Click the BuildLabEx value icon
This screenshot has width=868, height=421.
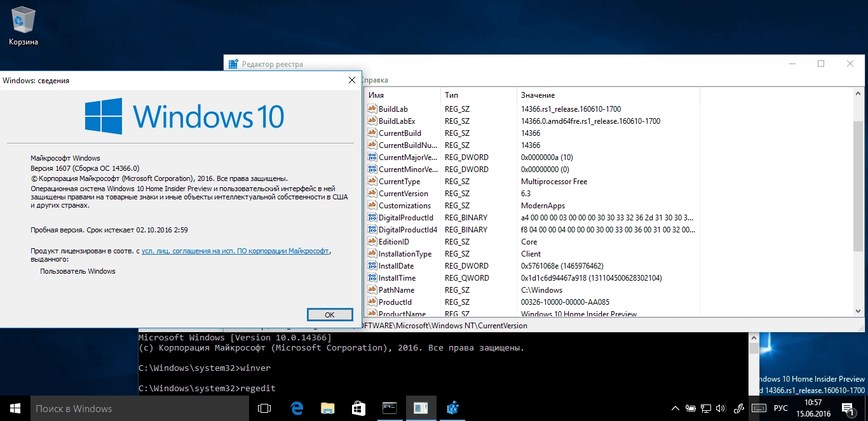(x=372, y=121)
